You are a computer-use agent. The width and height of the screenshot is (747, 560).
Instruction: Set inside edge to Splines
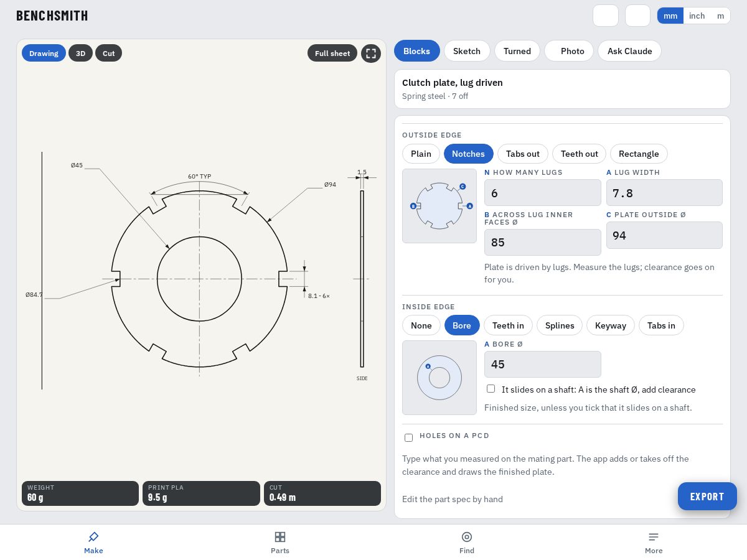560,325
